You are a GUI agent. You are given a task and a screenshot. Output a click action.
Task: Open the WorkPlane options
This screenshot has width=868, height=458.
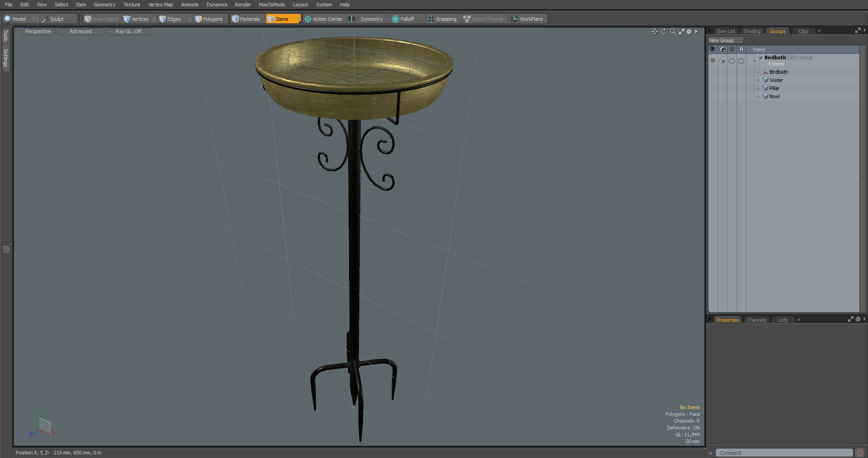click(528, 19)
